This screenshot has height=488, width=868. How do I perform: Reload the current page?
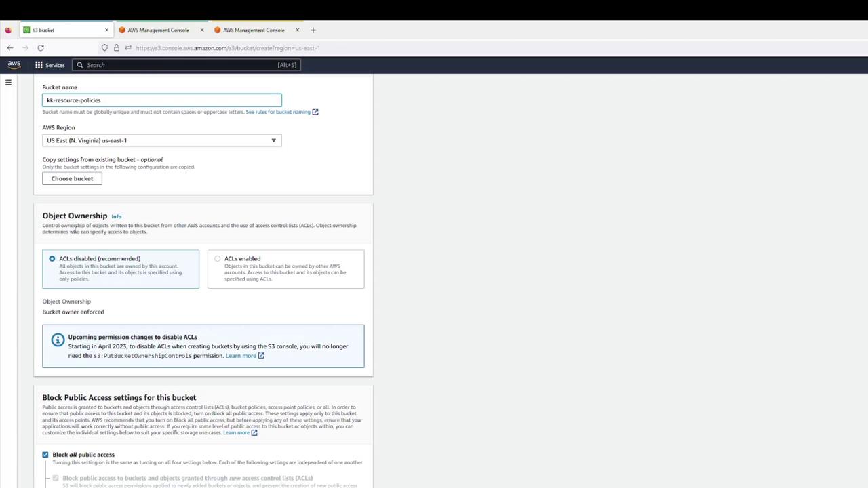tap(41, 48)
